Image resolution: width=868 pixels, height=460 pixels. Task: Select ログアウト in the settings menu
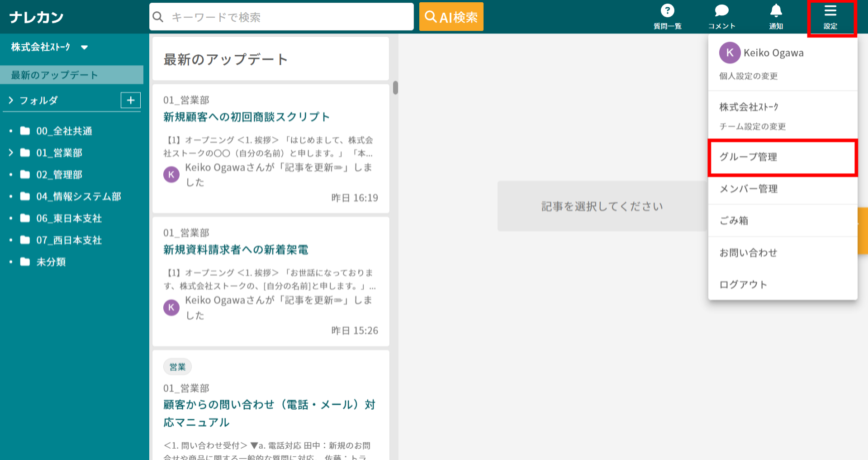[783, 284]
